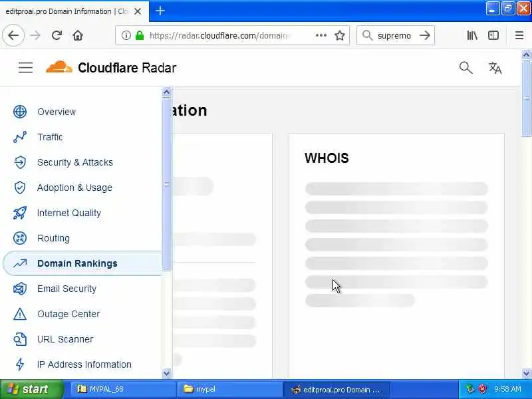532x399 pixels.
Task: Click the green padlock security icon
Action: coord(140,35)
